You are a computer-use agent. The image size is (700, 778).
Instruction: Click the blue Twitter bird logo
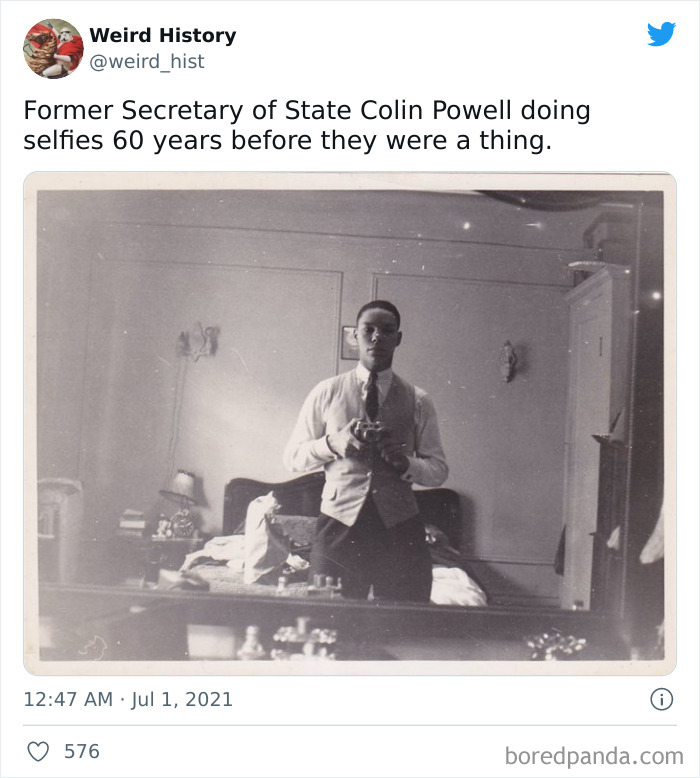click(x=661, y=35)
